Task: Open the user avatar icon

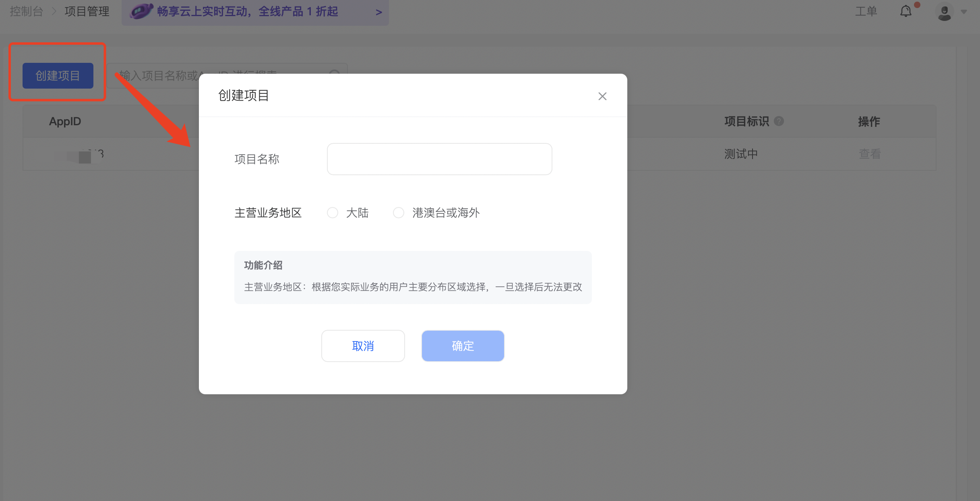Action: [944, 12]
